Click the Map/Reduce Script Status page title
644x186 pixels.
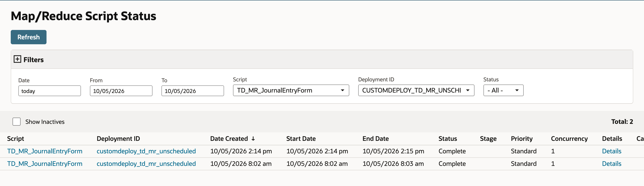[x=83, y=16]
